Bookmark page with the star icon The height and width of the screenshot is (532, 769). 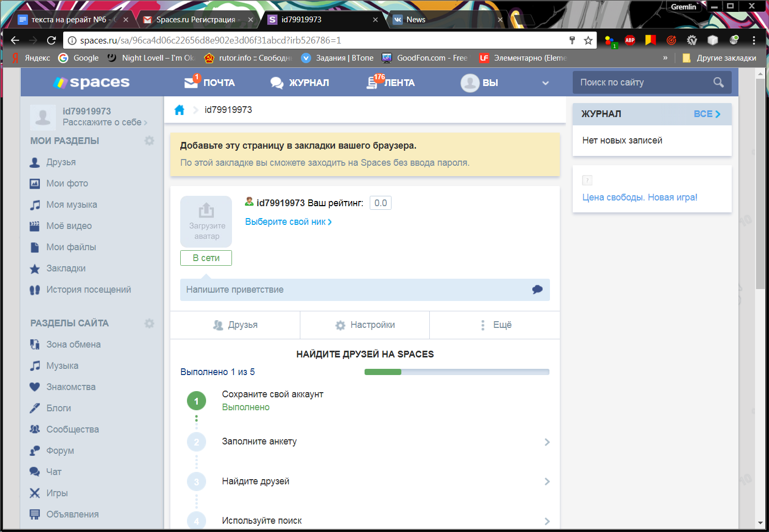588,40
